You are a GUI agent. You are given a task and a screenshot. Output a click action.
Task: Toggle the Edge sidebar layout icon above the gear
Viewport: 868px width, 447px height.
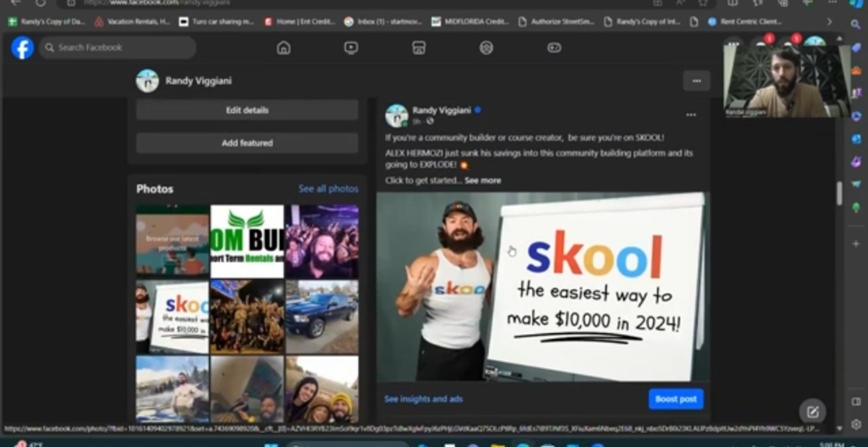(856, 402)
